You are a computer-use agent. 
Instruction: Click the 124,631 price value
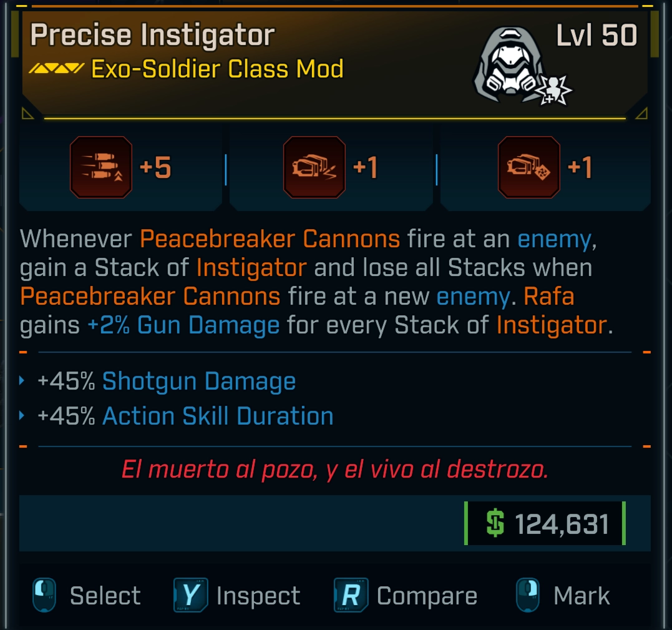(562, 524)
